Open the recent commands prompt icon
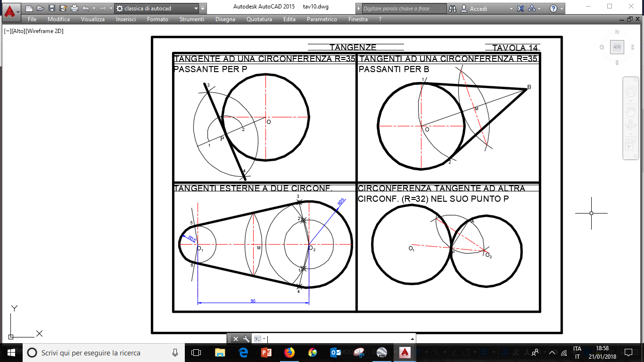Screen dimensions: 644x362 pos(258,339)
